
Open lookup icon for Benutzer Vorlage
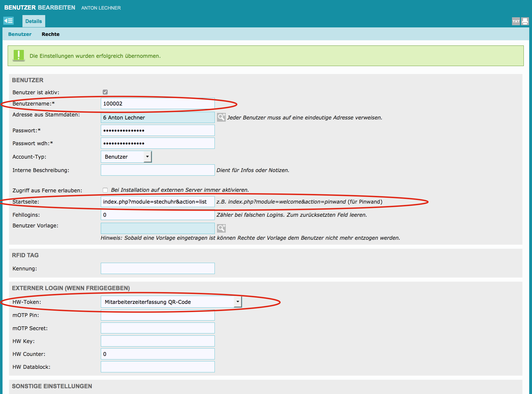coord(221,228)
